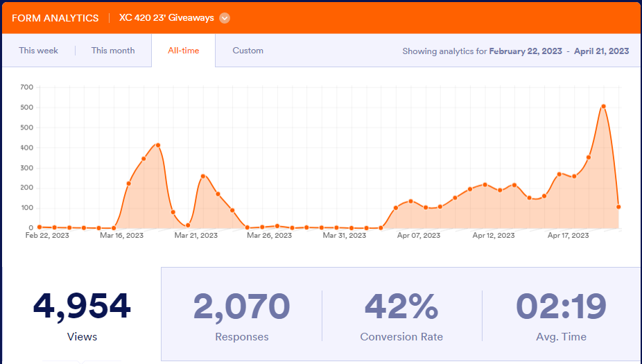Image resolution: width=642 pixels, height=364 pixels.
Task: Switch to the This month tab
Action: pyautogui.click(x=113, y=51)
